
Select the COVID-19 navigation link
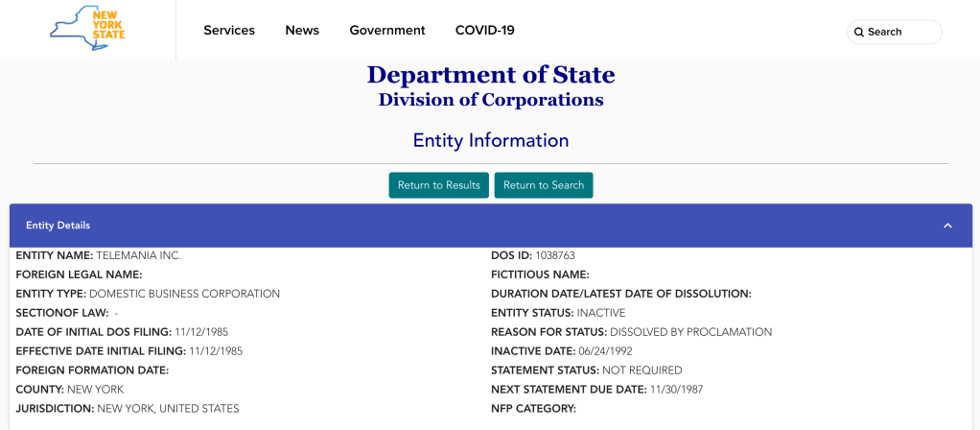coord(485,31)
